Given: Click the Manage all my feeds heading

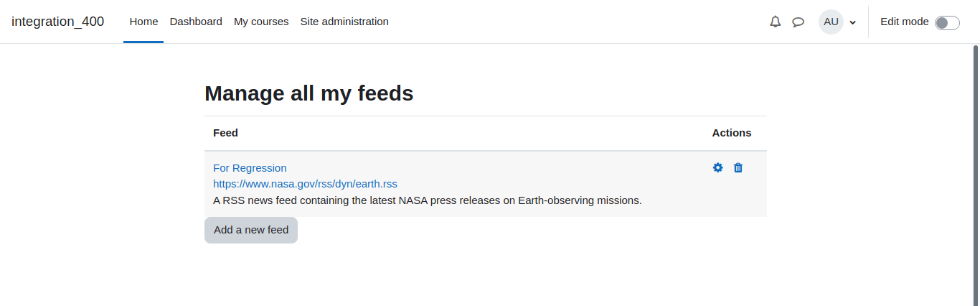Looking at the screenshot, I should pyautogui.click(x=309, y=93).
